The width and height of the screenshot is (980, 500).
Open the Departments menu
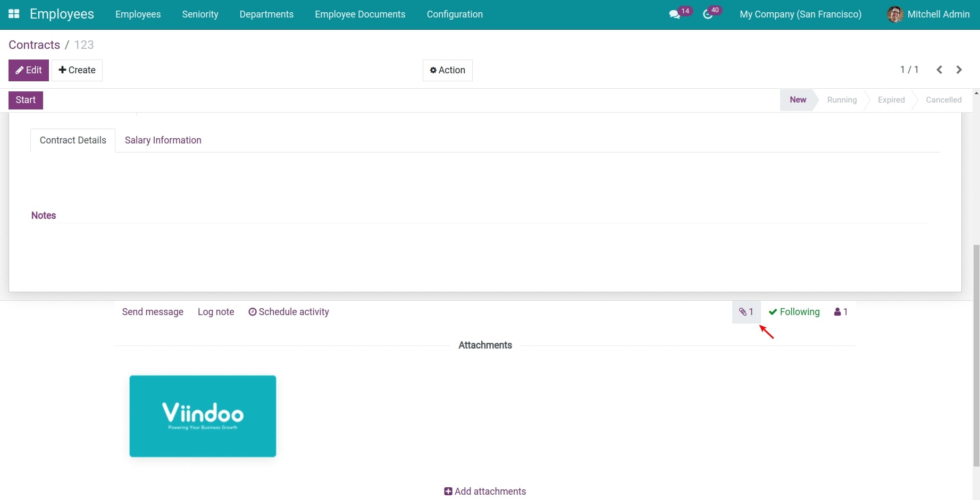(x=266, y=14)
